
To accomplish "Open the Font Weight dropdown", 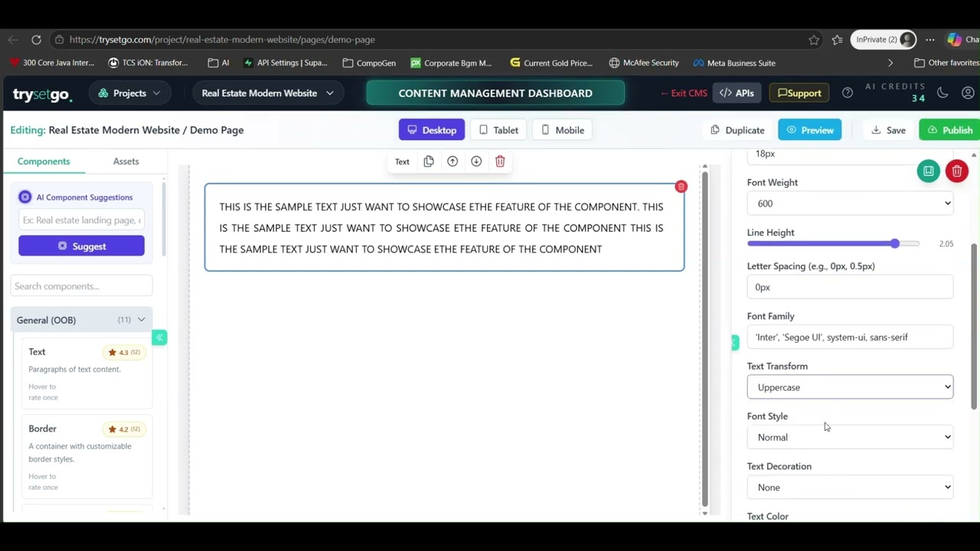I will click(850, 204).
